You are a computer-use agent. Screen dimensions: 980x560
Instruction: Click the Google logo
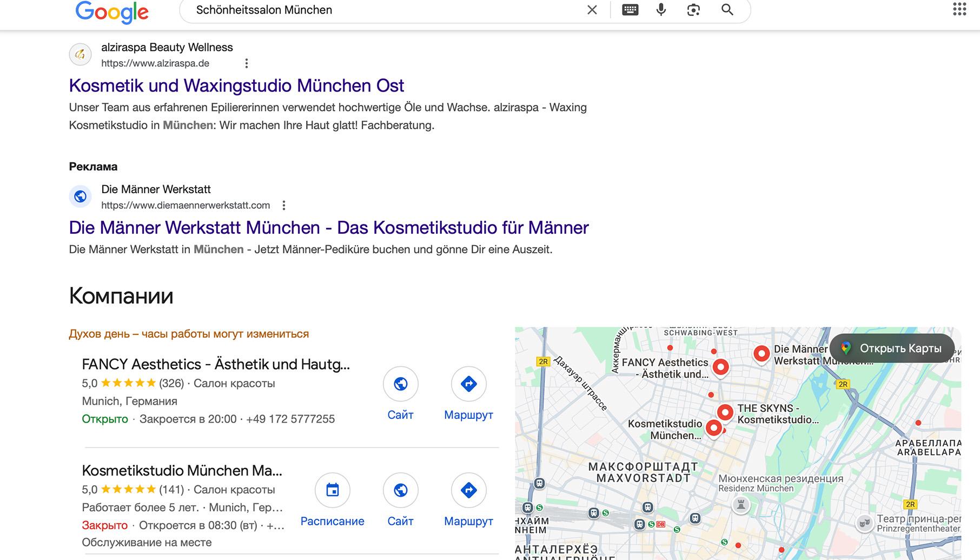coord(111,11)
